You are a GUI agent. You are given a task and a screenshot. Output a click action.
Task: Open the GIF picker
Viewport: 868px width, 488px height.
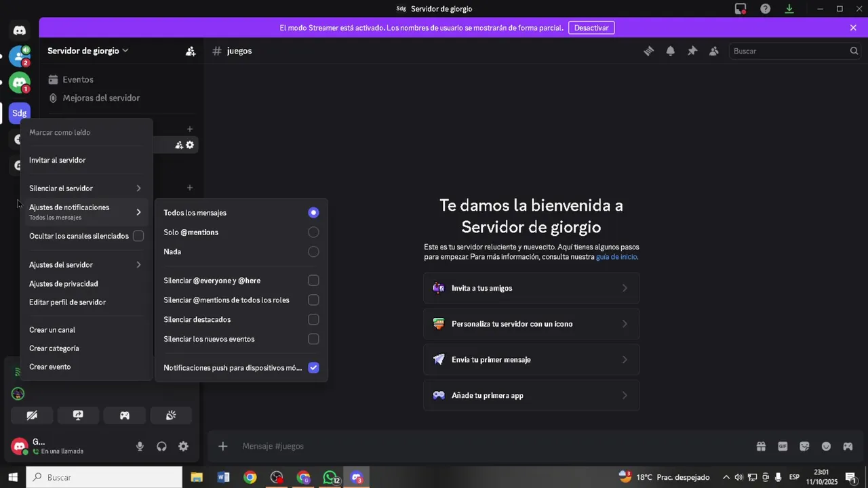tap(783, 446)
